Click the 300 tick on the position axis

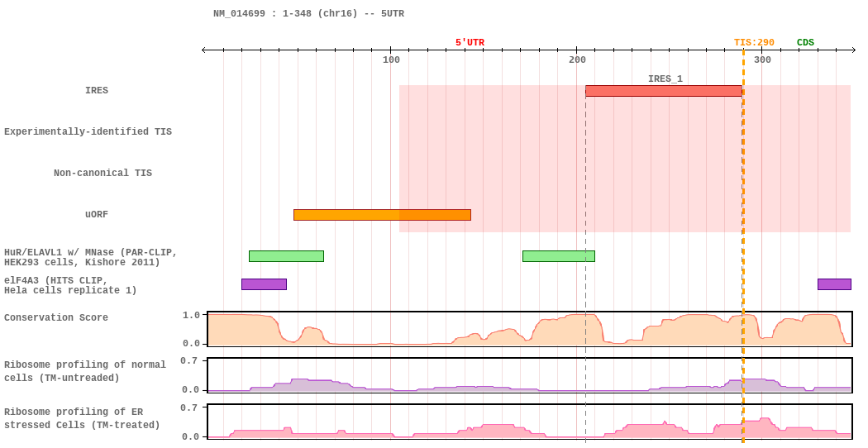762,60
